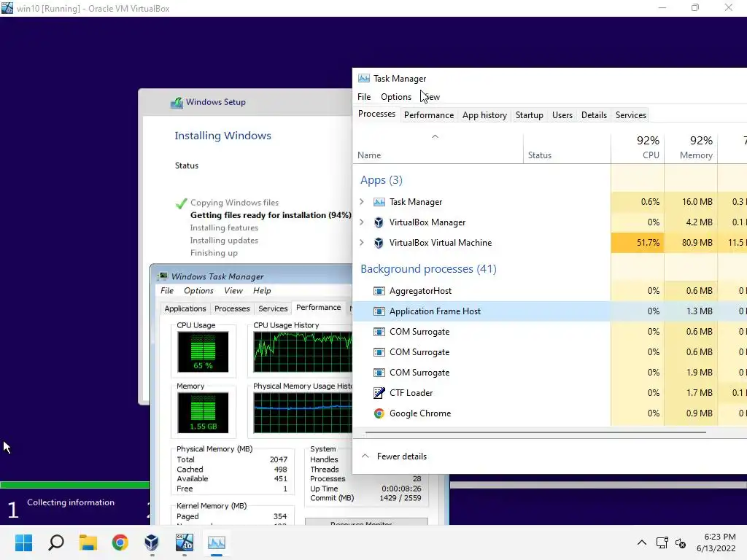
Task: Click the CPU Usage History graph
Action: click(303, 352)
